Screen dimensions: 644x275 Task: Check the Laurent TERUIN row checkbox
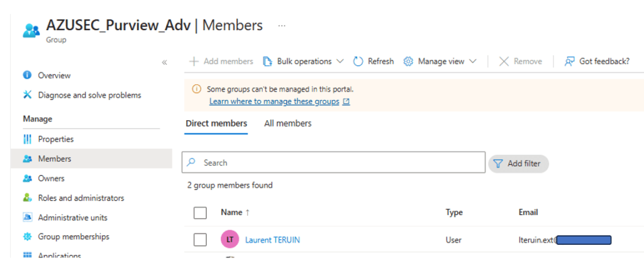(200, 240)
